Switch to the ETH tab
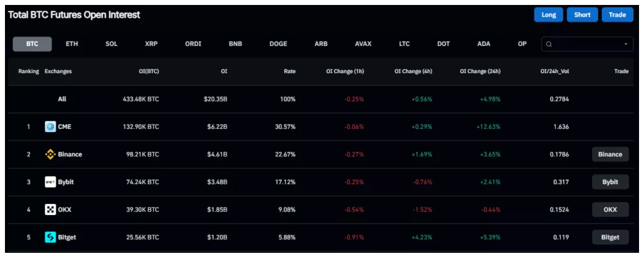Screen dimensions: 644x259 coord(72,44)
